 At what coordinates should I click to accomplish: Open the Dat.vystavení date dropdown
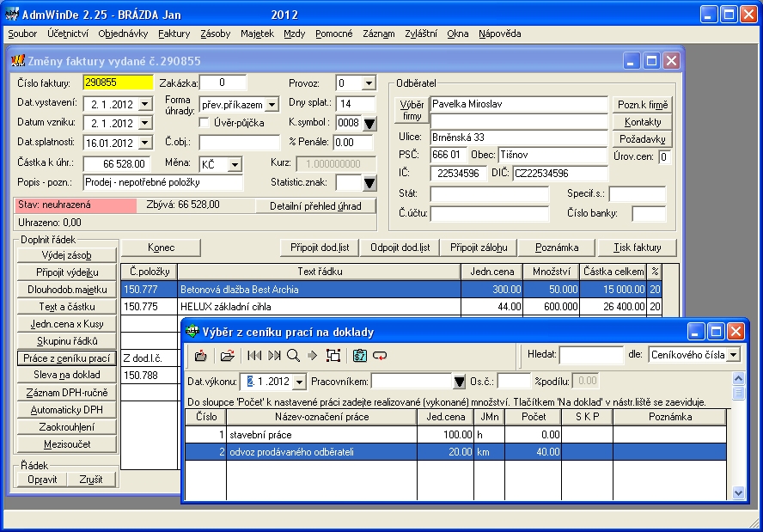click(145, 105)
